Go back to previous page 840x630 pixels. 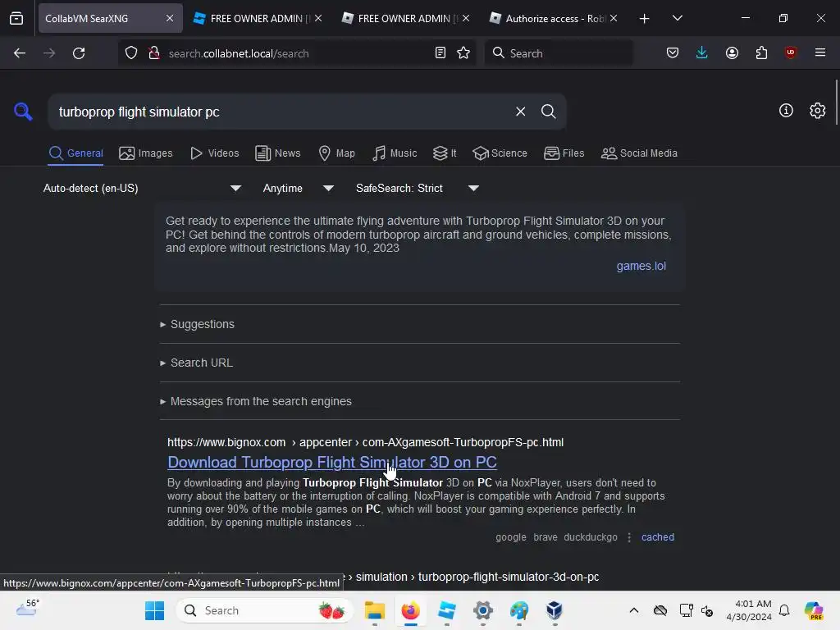point(20,53)
